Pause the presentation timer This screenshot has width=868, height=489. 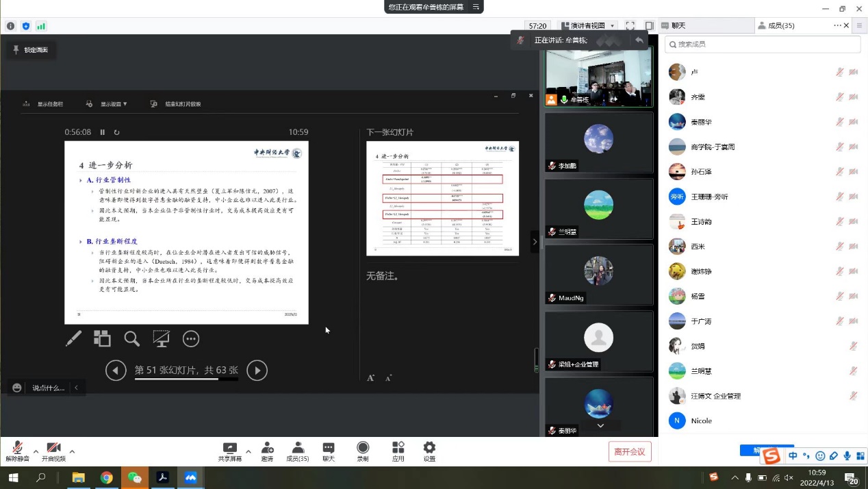103,132
